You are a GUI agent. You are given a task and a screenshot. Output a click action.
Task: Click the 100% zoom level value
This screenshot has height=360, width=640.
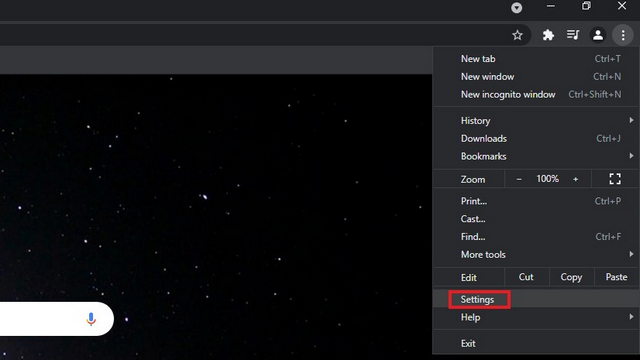click(x=547, y=179)
